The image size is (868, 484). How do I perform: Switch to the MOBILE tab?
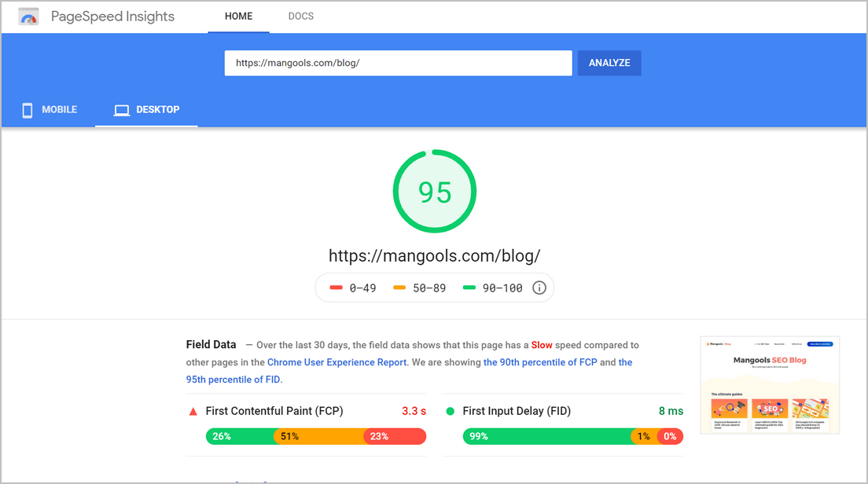50,109
